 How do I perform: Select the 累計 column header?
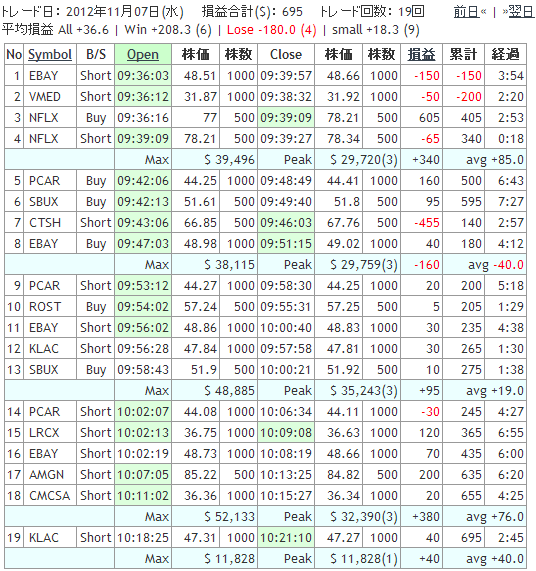pos(464,55)
